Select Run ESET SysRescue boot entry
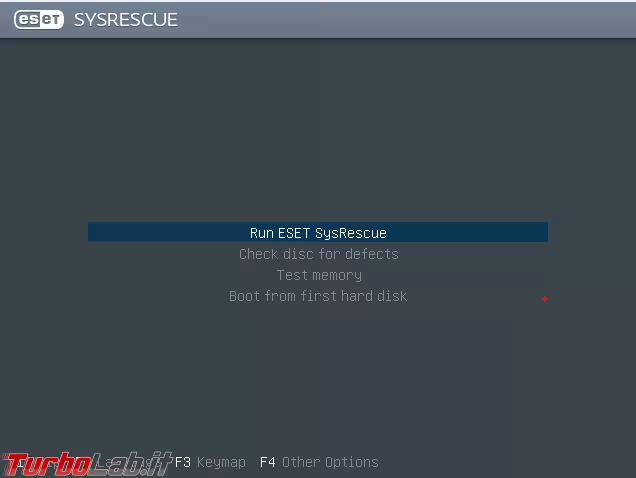Screen dimensions: 636x478 (x=318, y=232)
